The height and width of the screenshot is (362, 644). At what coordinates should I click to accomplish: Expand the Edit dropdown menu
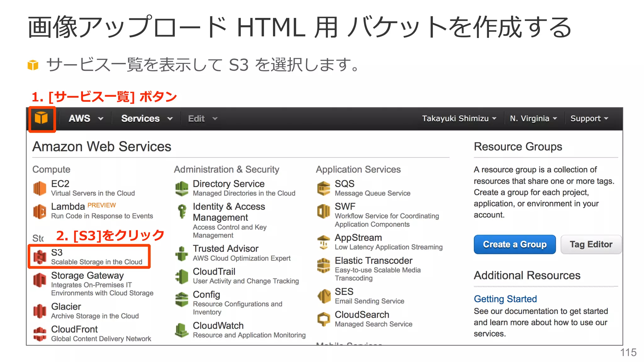click(x=203, y=118)
